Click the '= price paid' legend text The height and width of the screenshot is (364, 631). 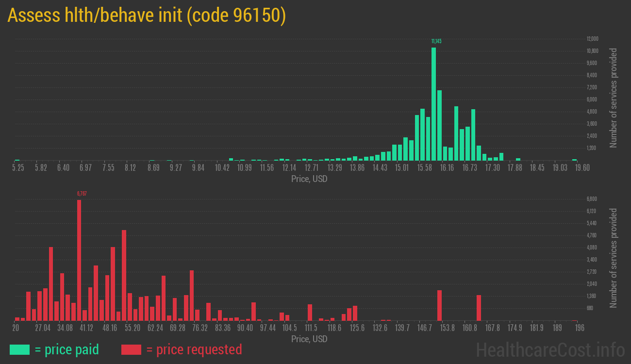(67, 349)
